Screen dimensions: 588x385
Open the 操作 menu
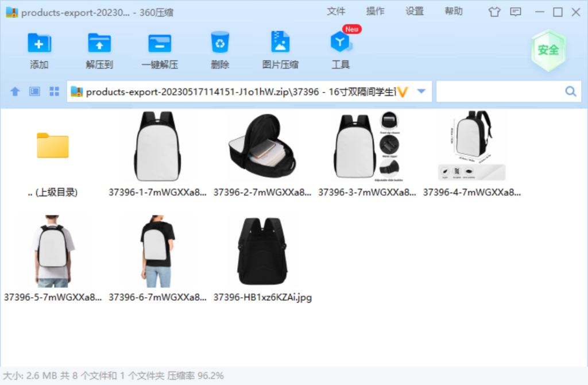[x=375, y=11]
